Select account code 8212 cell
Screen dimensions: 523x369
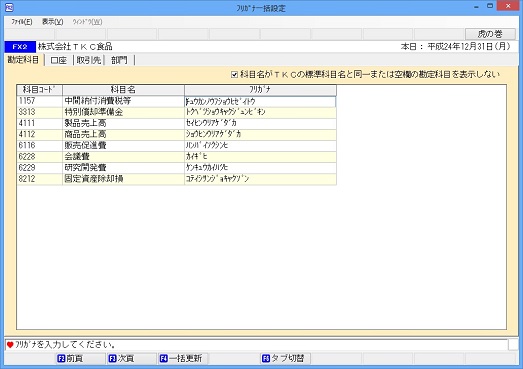pyautogui.click(x=39, y=179)
